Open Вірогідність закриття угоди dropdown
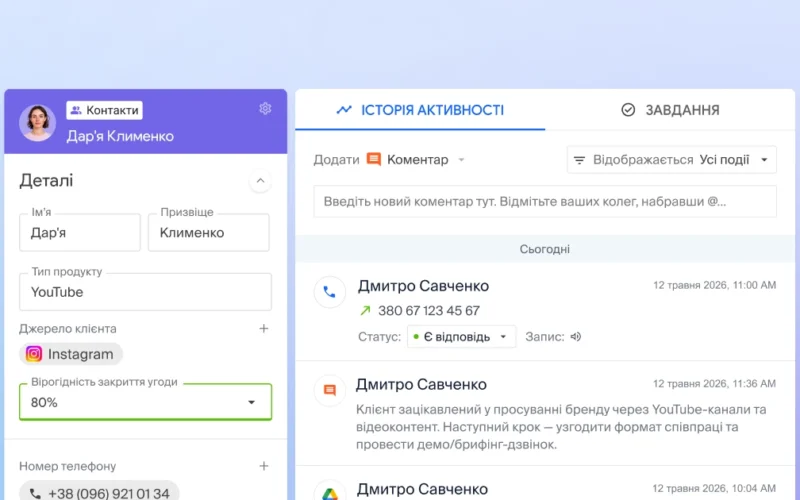 coord(145,402)
